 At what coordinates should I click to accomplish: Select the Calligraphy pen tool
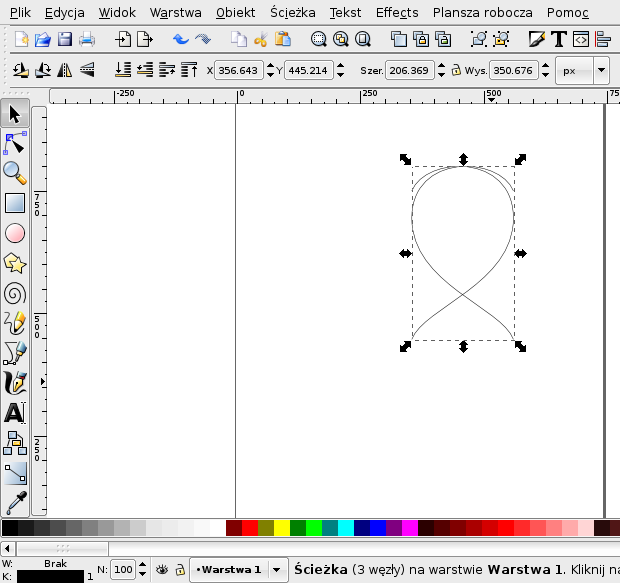click(14, 382)
